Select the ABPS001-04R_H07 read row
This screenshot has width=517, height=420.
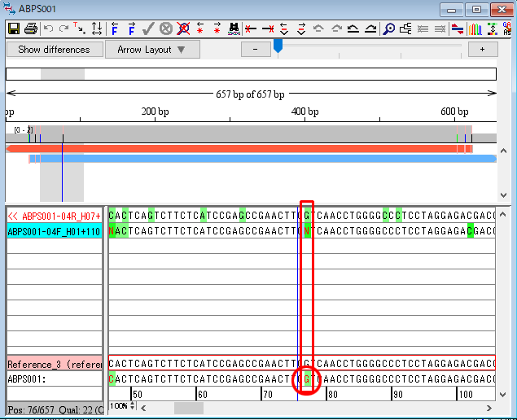click(55, 217)
